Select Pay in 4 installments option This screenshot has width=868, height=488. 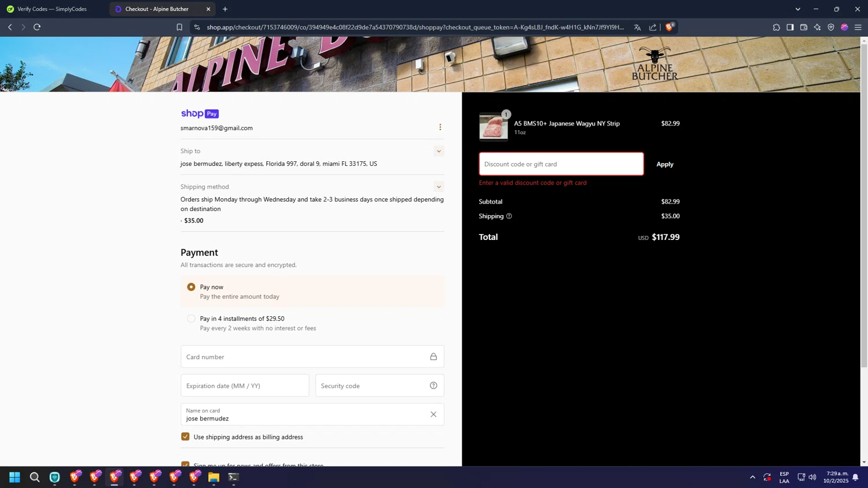point(192,319)
